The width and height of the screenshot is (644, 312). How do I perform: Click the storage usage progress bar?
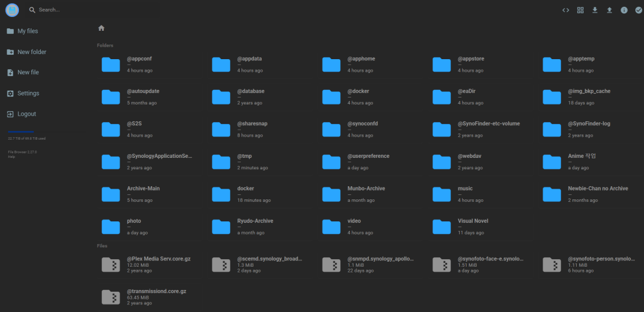pyautogui.click(x=25, y=131)
